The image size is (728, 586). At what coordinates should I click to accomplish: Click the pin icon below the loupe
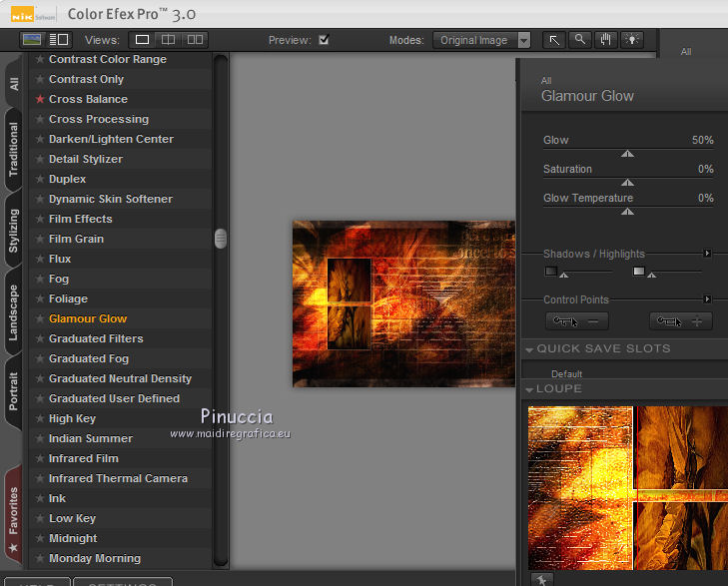coord(539,578)
